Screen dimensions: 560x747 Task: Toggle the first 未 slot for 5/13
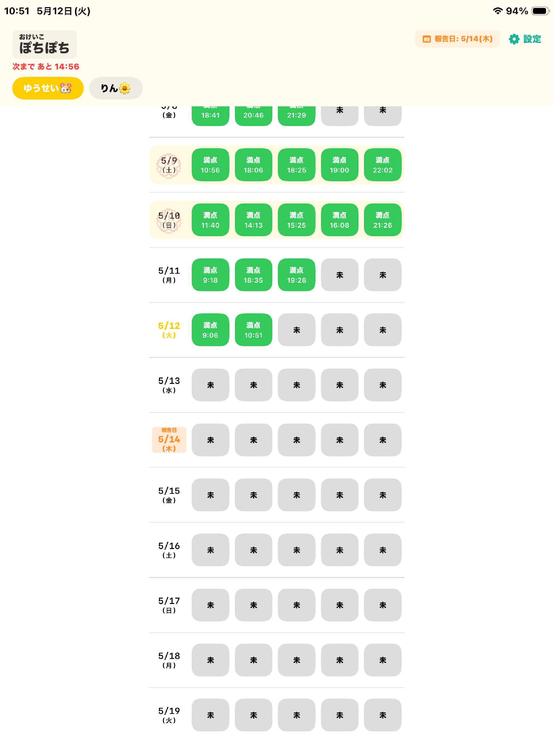pos(211,385)
